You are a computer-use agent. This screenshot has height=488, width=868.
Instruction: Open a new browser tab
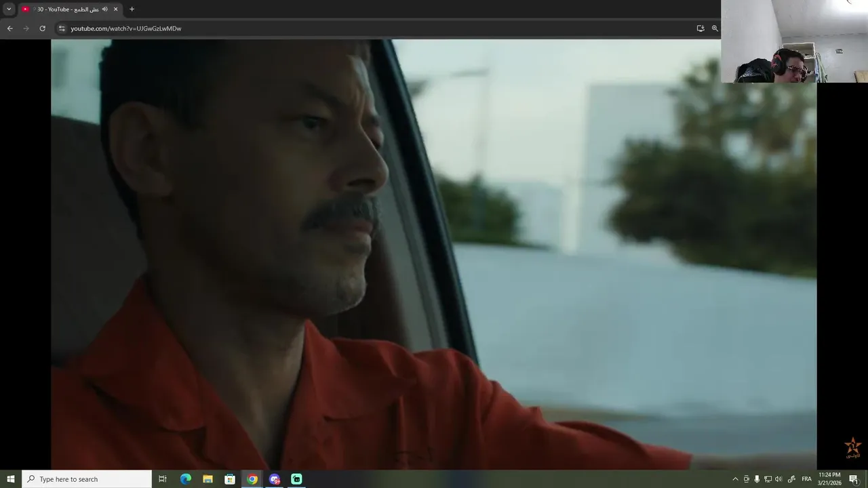coord(132,9)
